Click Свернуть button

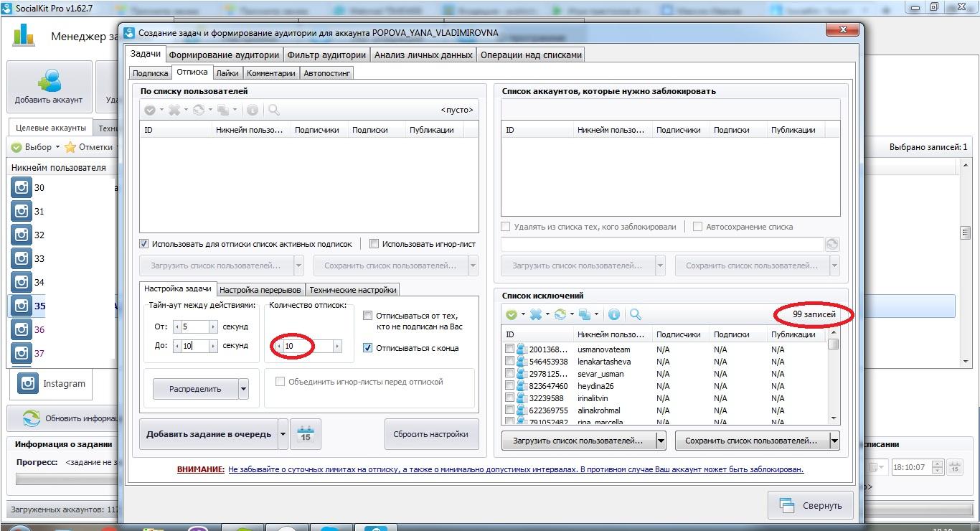click(x=810, y=505)
